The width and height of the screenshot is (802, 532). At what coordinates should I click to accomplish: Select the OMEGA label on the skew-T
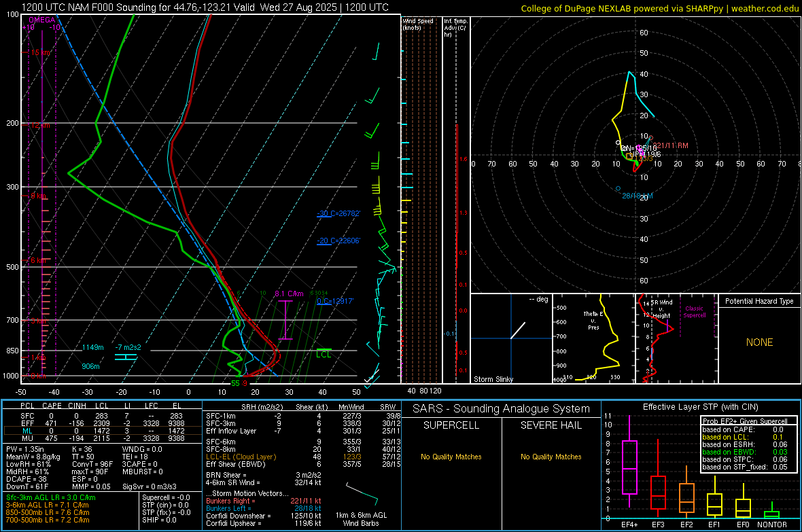coord(42,20)
